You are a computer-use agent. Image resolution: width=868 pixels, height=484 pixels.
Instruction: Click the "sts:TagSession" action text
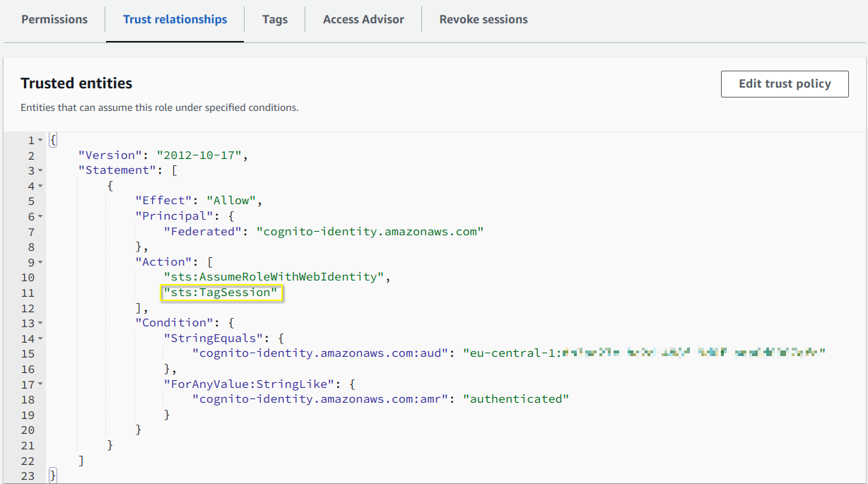pyautogui.click(x=221, y=293)
